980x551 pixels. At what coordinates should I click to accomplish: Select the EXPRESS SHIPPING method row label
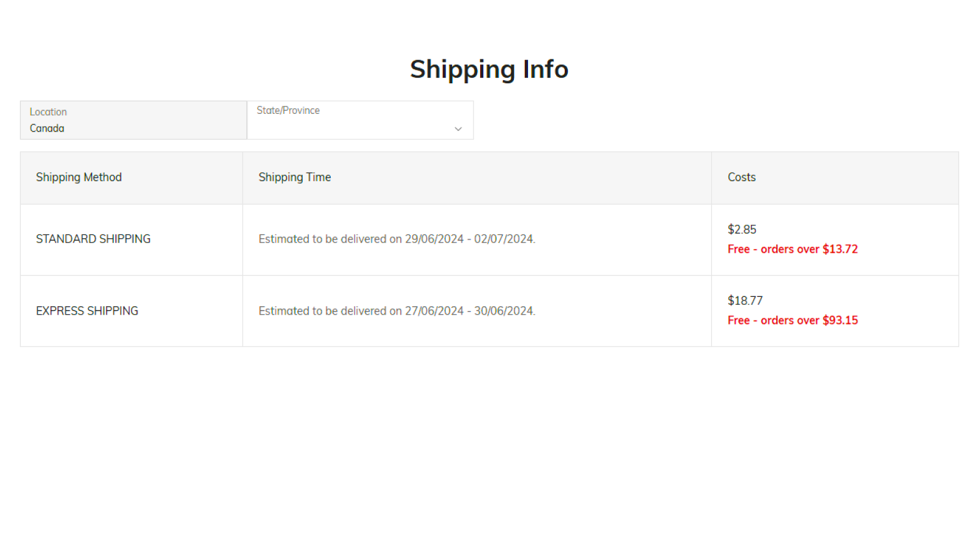(x=87, y=311)
